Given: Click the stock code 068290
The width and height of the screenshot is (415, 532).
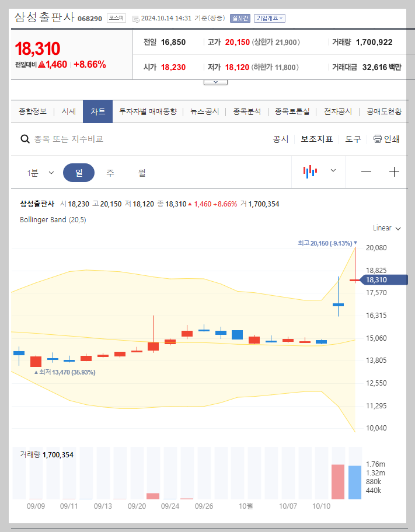Looking at the screenshot, I should (90, 19).
